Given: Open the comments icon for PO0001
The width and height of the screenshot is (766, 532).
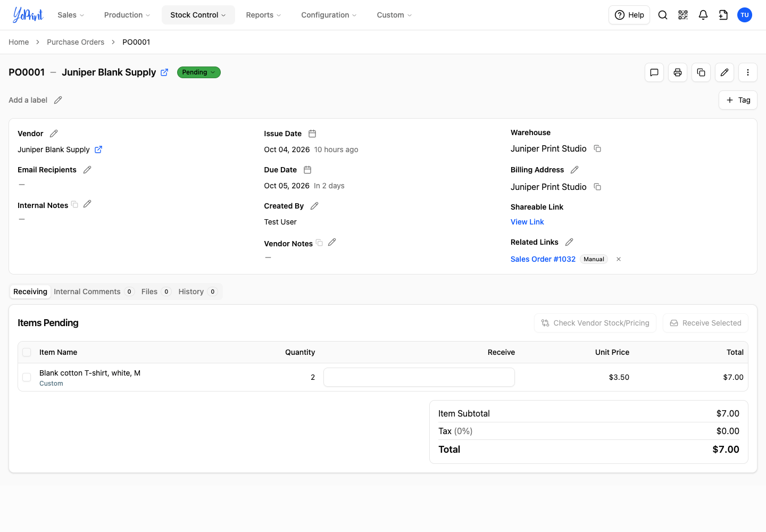Looking at the screenshot, I should [x=654, y=72].
